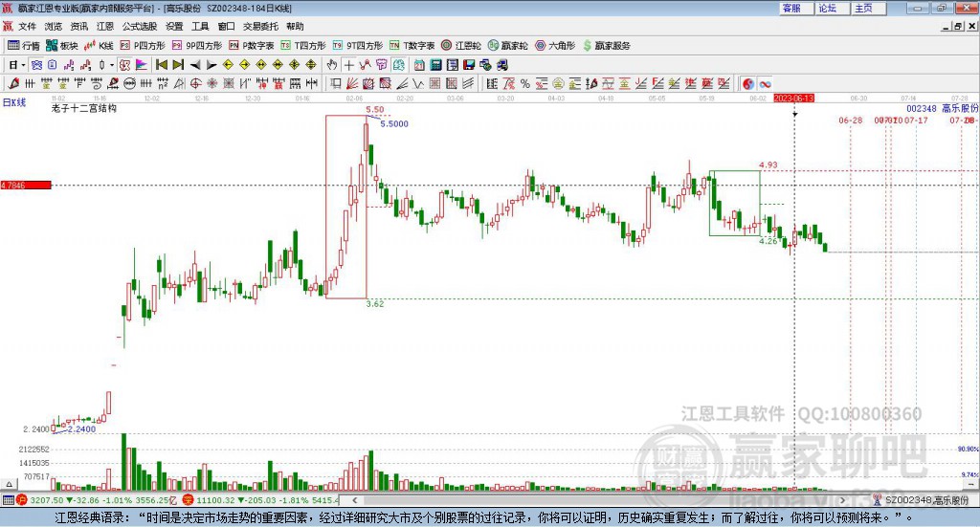Switch to the K线 chart view
Viewport: 980px width, 527px height.
pyautogui.click(x=99, y=46)
